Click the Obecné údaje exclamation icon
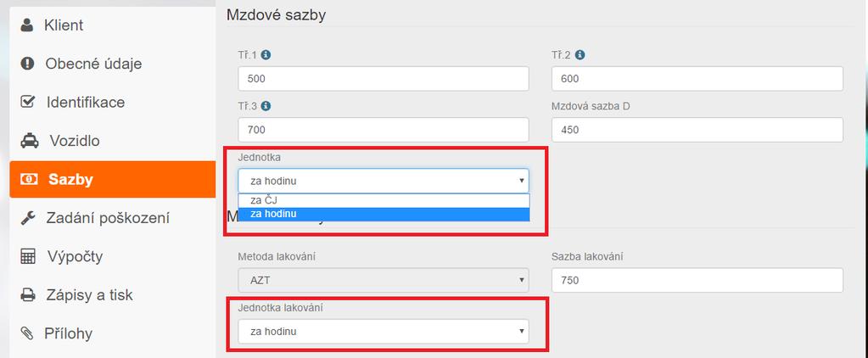This screenshot has height=358, width=868. click(27, 64)
